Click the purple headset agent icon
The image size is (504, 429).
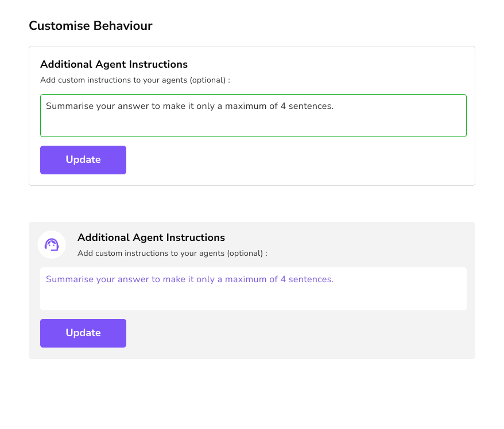pyautogui.click(x=52, y=245)
